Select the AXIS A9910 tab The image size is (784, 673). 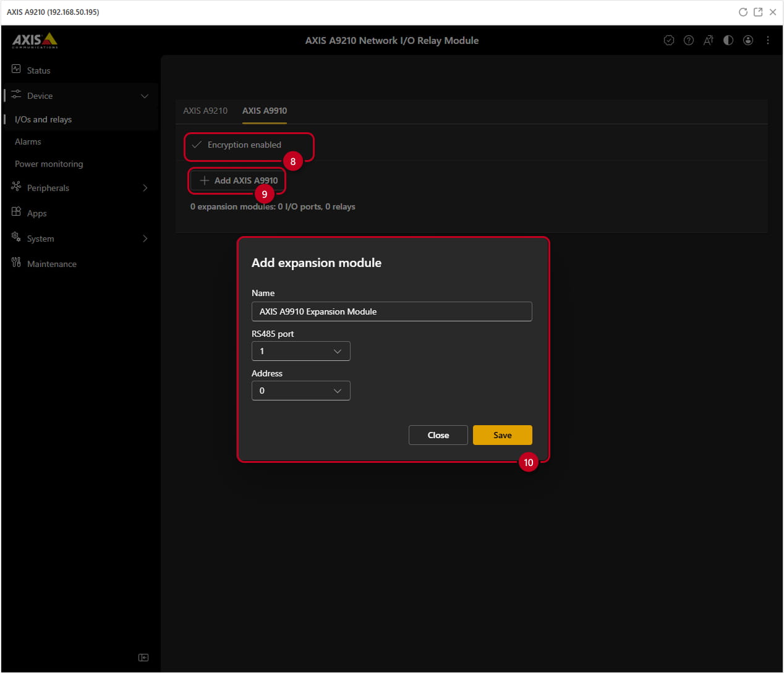pos(265,111)
